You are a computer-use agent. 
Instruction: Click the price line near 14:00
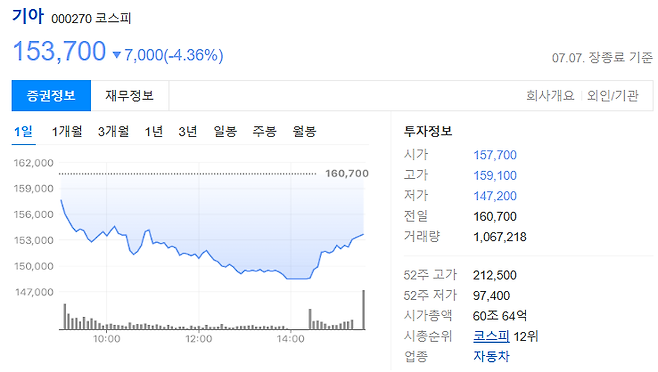pos(290,278)
